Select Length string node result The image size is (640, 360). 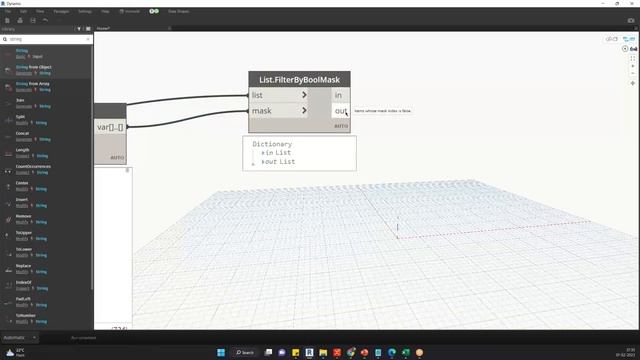tap(46, 153)
